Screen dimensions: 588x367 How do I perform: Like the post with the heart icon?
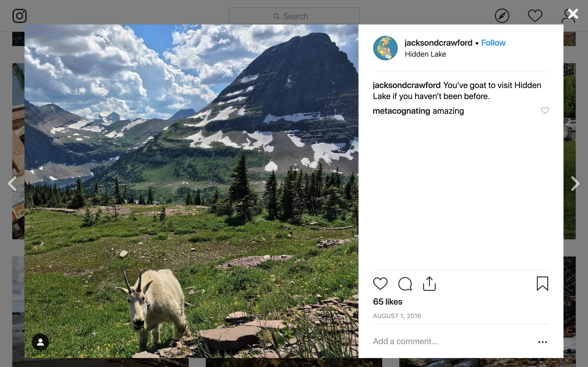coord(380,283)
